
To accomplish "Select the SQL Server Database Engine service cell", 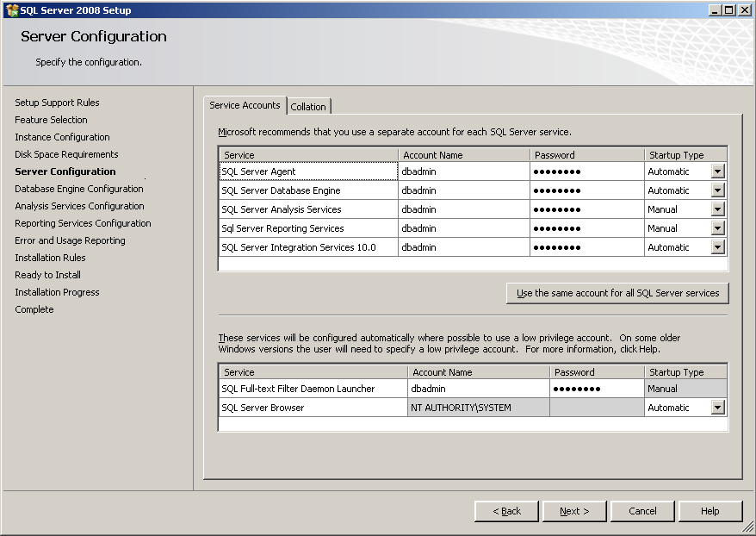I will pos(308,190).
